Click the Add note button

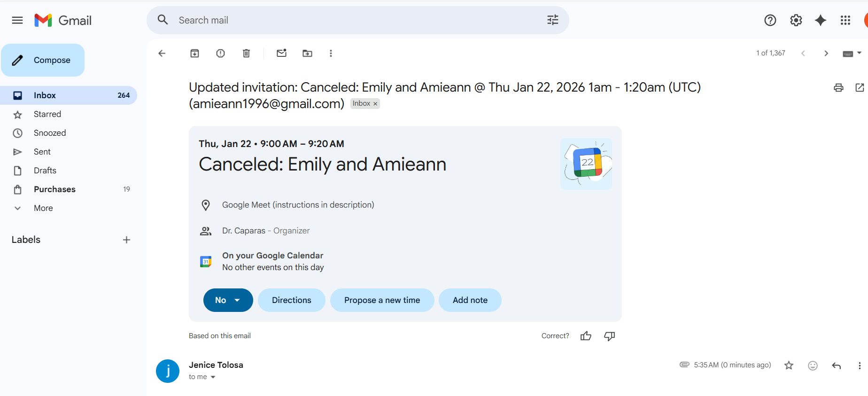coord(470,300)
